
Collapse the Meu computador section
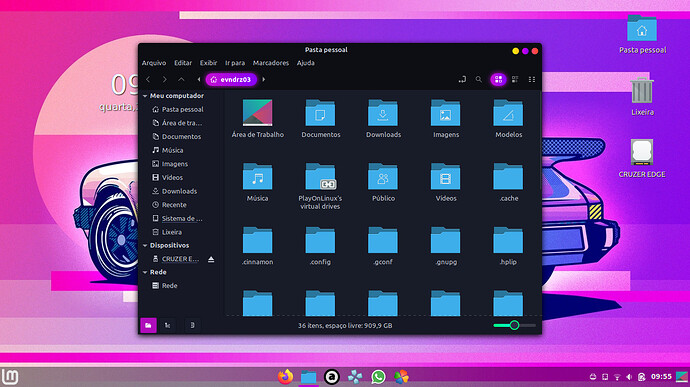click(145, 96)
